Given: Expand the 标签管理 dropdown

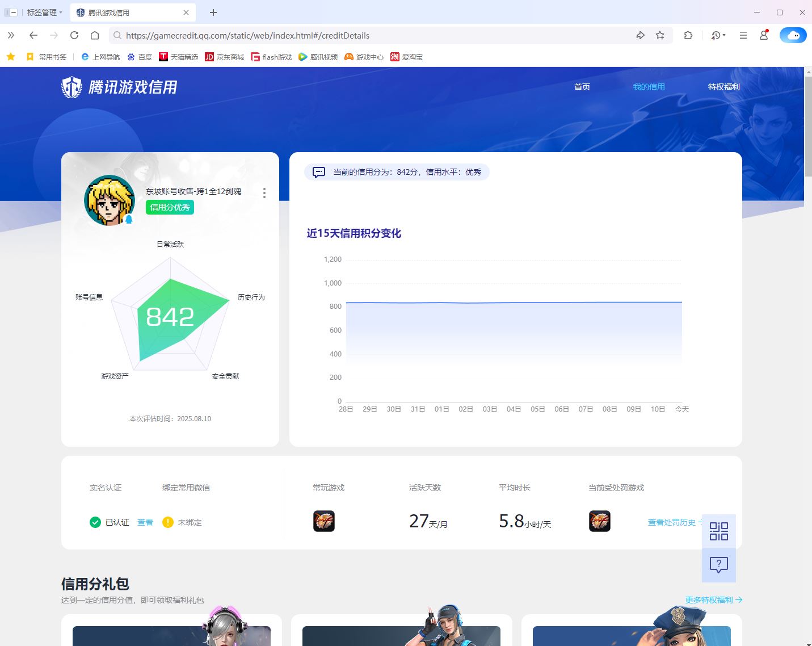Looking at the screenshot, I should point(44,12).
